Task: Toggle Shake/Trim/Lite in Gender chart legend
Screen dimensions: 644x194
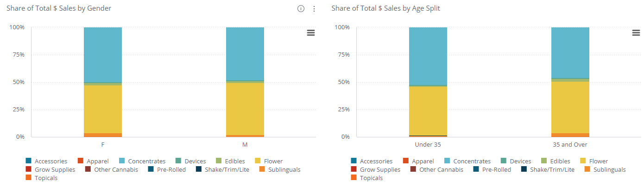Action: click(227, 170)
